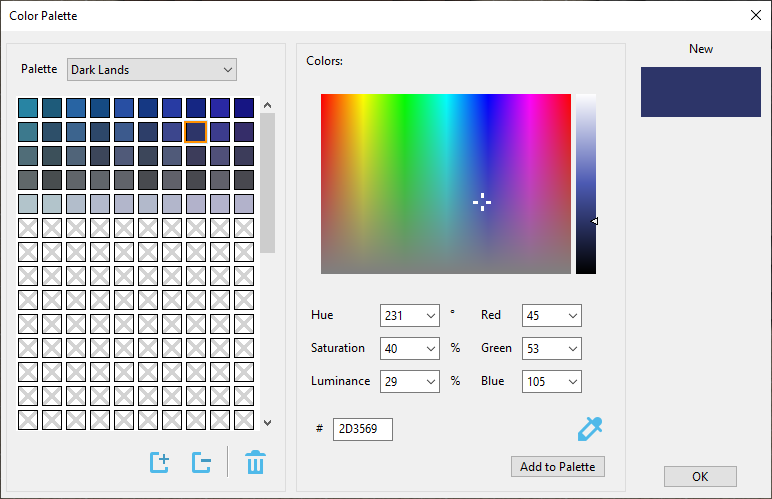Confirm with the OK button
This screenshot has width=772, height=499.
700,476
